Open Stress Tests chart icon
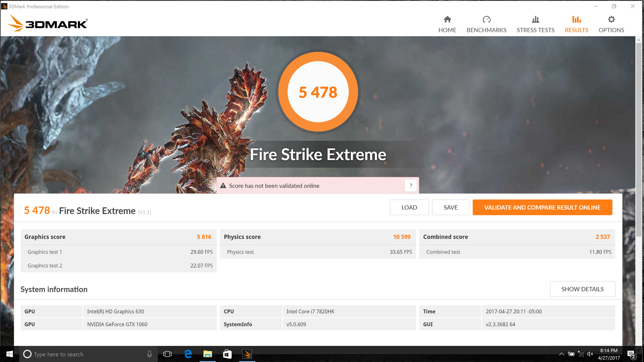The height and width of the screenshot is (362, 644). coord(535,19)
